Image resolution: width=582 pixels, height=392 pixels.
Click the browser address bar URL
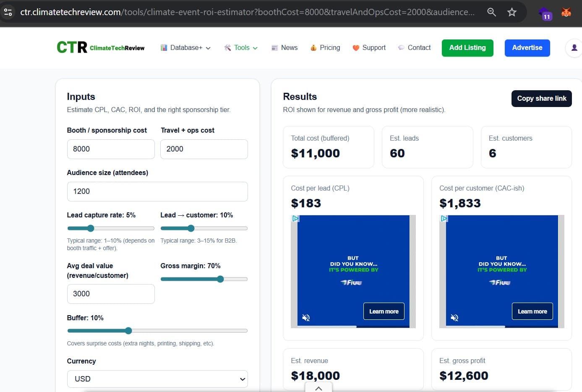coord(248,12)
